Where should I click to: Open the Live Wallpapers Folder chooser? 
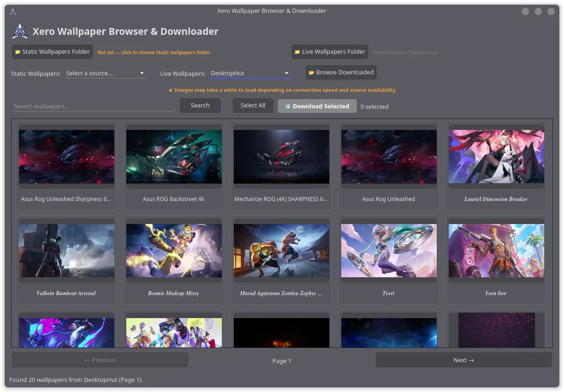(330, 52)
